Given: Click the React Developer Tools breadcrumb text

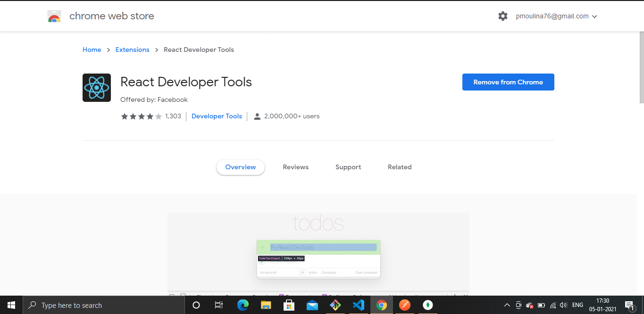Looking at the screenshot, I should point(199,50).
